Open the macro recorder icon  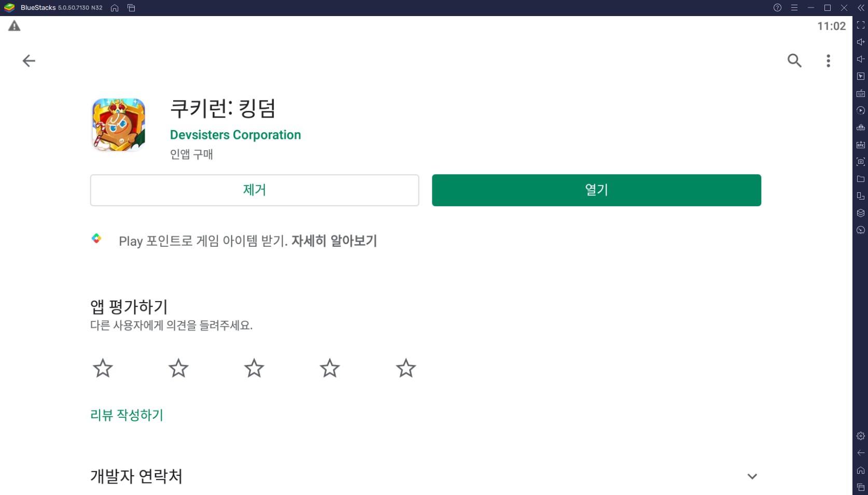[861, 110]
